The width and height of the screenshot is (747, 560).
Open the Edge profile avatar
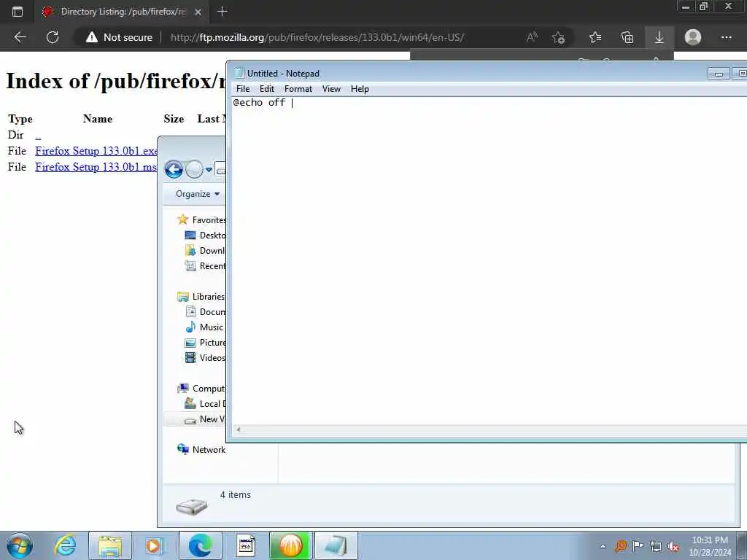693,37
